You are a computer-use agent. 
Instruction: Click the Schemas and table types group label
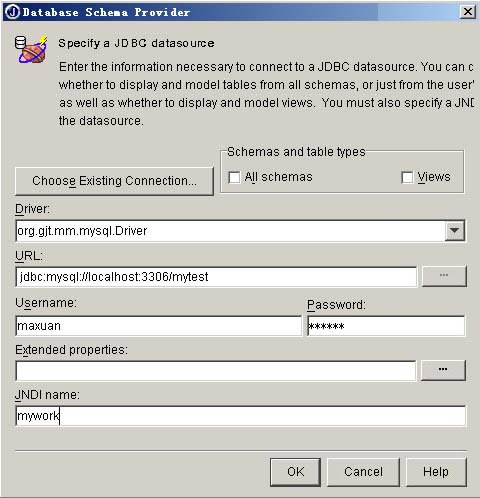[296, 152]
